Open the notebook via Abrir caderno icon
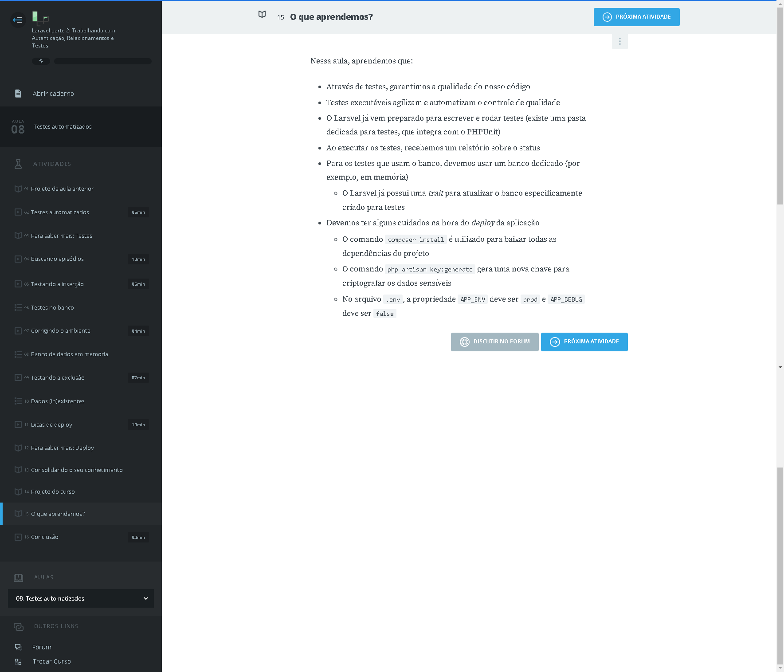Viewport: 784px width, 672px height. point(18,94)
